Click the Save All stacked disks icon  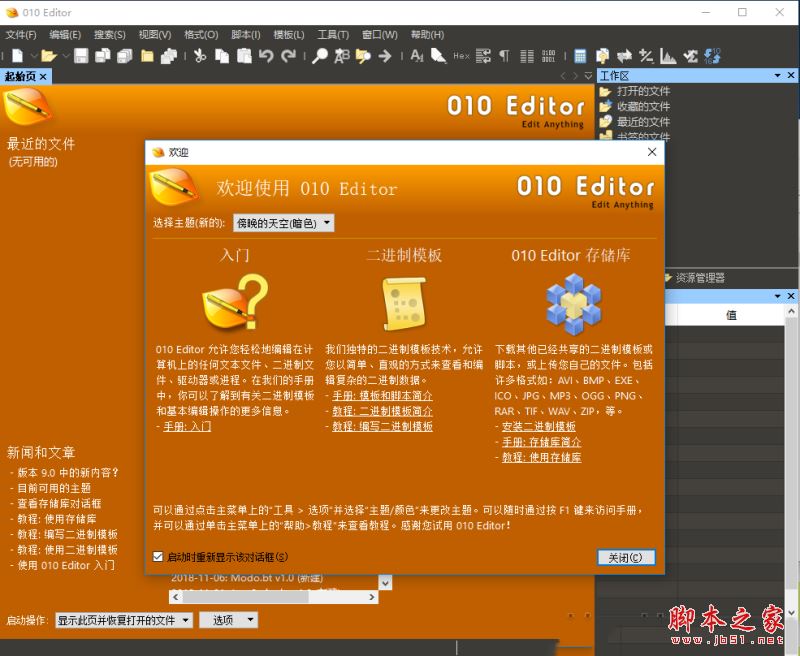(x=125, y=55)
